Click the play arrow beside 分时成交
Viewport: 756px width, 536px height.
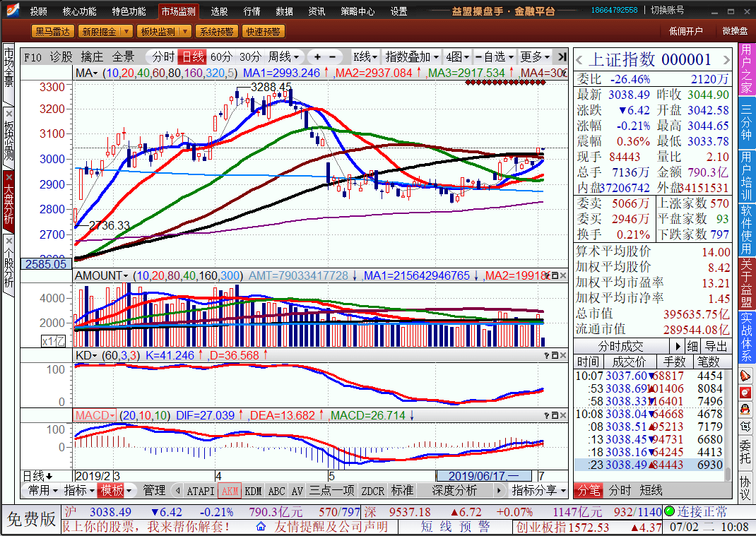coord(678,346)
